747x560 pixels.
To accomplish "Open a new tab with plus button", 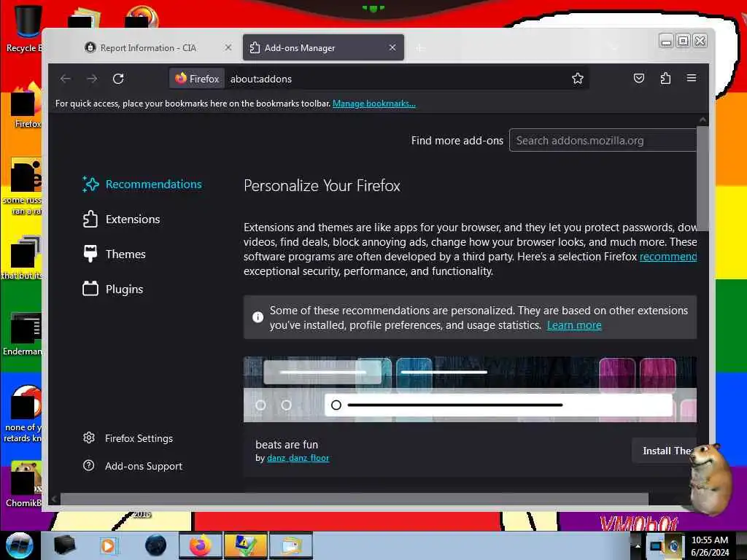I will (x=419, y=48).
